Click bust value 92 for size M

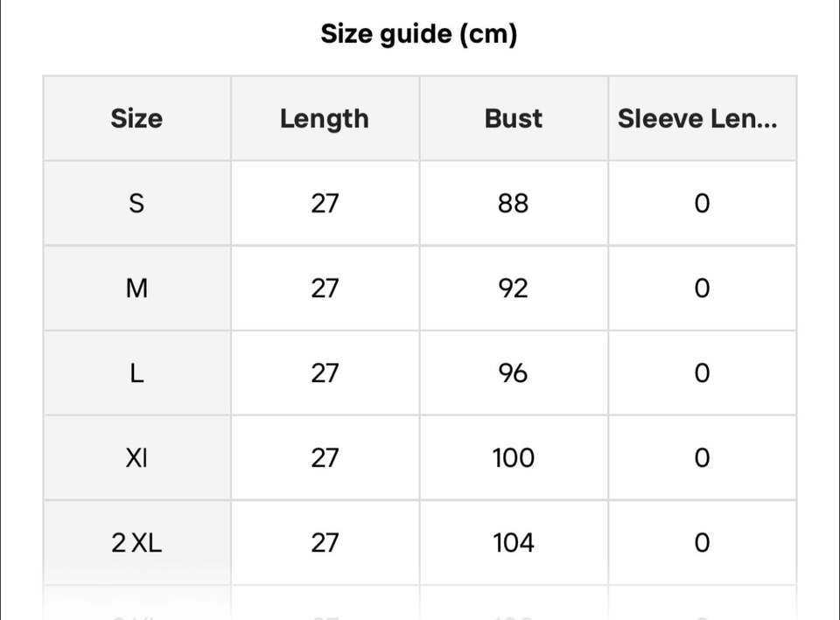514,288
